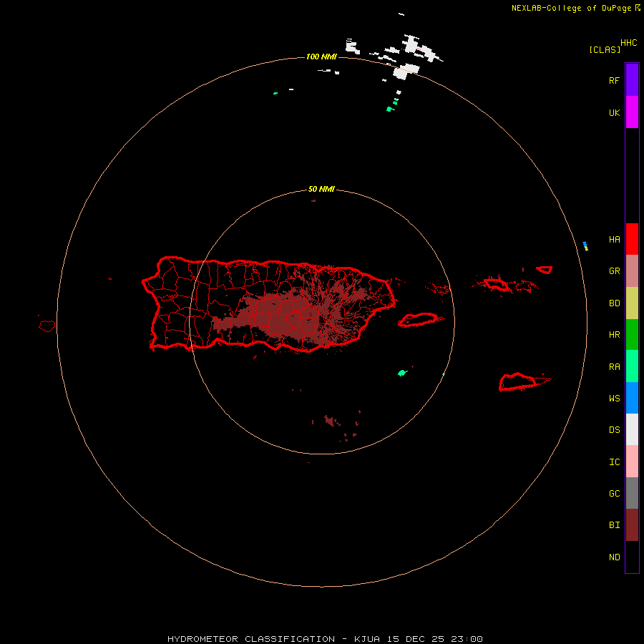Image resolution: width=644 pixels, height=644 pixels.
Task: Click the HYDROMETEOR CLASSIFICATION title text
Action: [251, 639]
